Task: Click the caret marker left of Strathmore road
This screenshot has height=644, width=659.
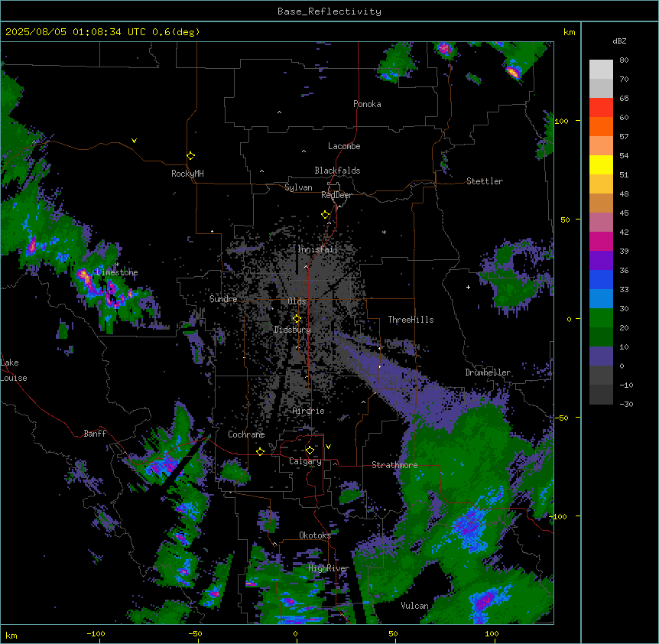Action: tap(335, 463)
